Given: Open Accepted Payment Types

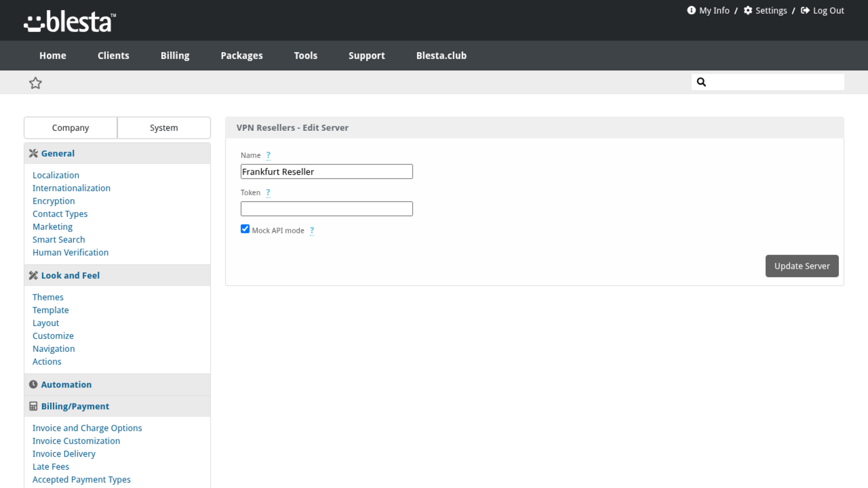Looking at the screenshot, I should [81, 479].
